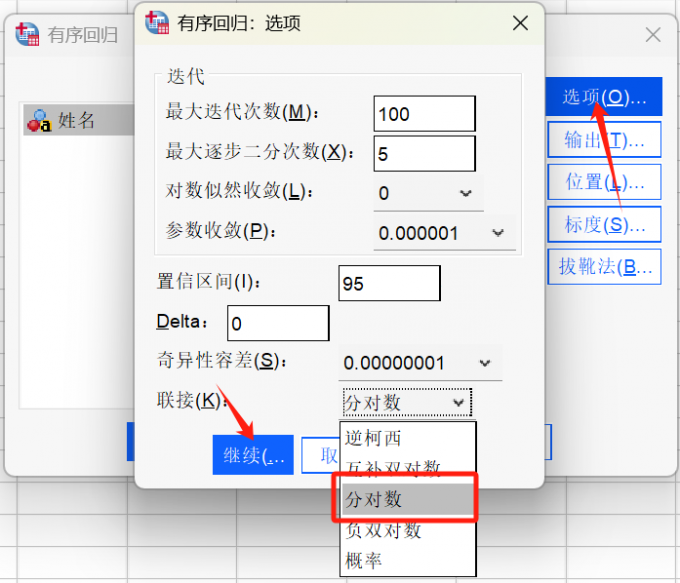
Task: Select the 姓名 variable row
Action: click(78, 120)
